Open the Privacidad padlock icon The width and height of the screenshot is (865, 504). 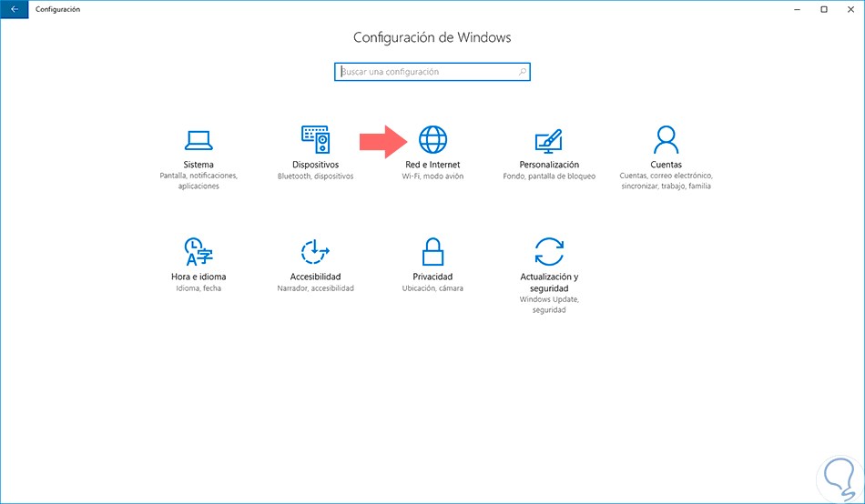pyautogui.click(x=433, y=252)
